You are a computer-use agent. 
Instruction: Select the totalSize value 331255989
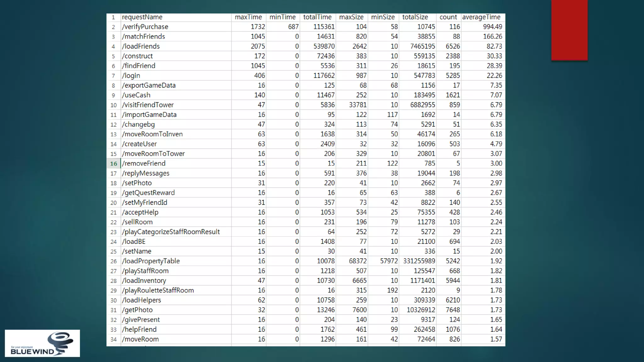click(419, 261)
